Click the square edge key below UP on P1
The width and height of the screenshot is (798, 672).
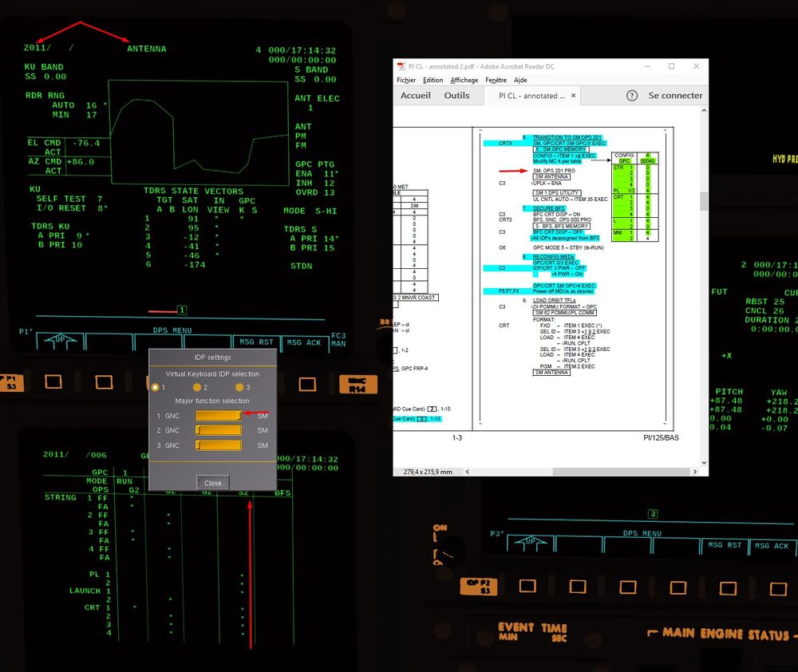coord(53,381)
